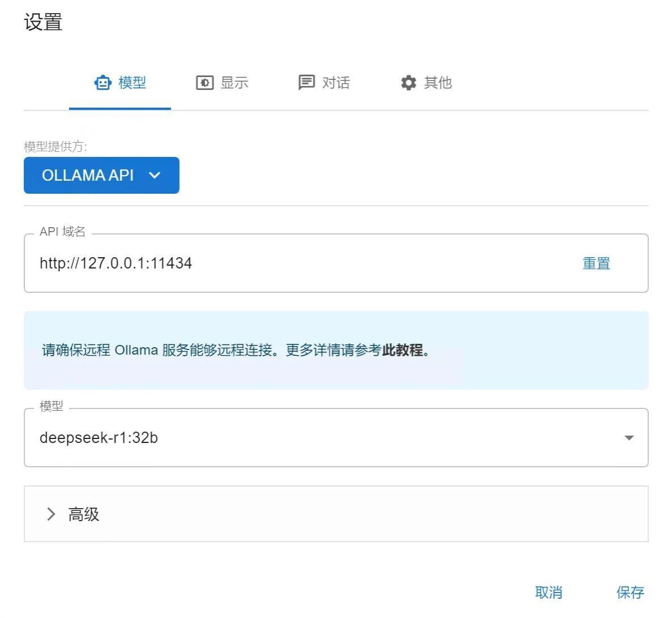The height and width of the screenshot is (618, 672).
Task: Select the 模型 tab label
Action: coord(132,83)
